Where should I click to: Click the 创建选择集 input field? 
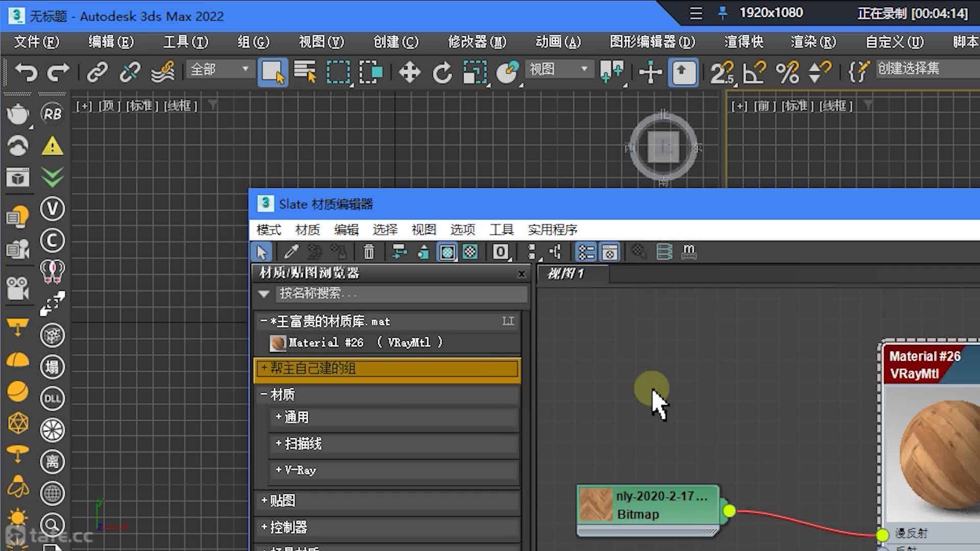pyautogui.click(x=928, y=69)
